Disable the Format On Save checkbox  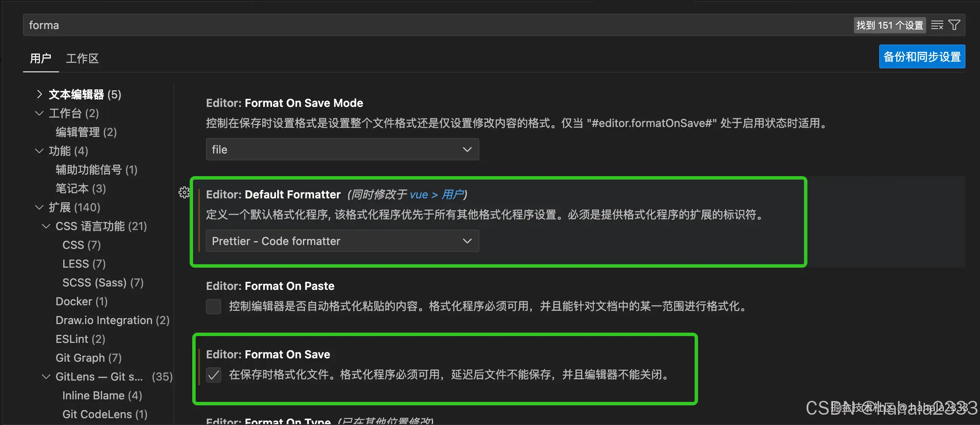214,375
